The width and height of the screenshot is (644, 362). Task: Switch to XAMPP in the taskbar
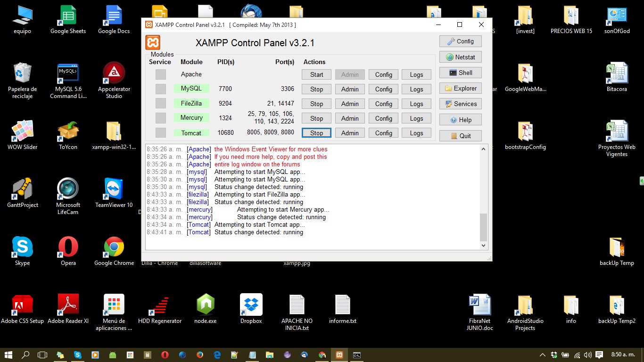[339, 355]
